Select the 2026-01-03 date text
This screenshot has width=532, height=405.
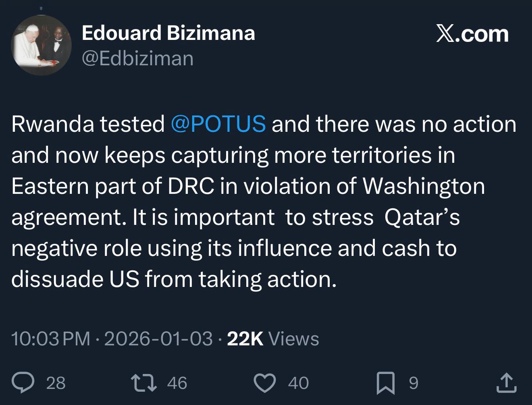coord(158,339)
